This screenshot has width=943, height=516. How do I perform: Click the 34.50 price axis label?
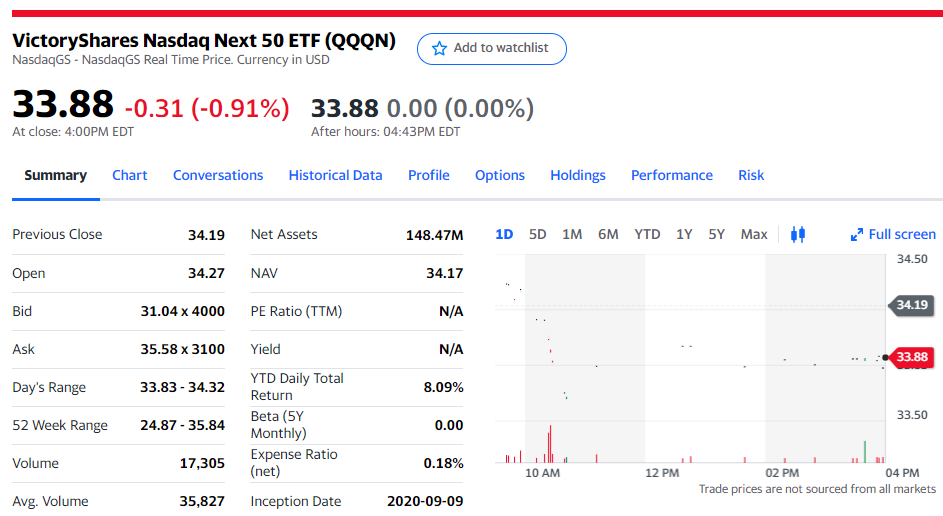(912, 259)
